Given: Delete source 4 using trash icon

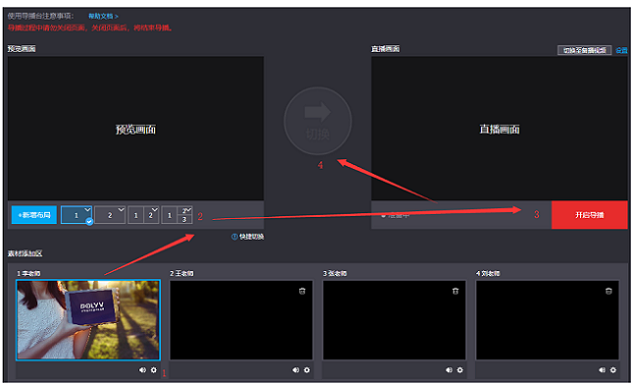Looking at the screenshot, I should 609,291.
